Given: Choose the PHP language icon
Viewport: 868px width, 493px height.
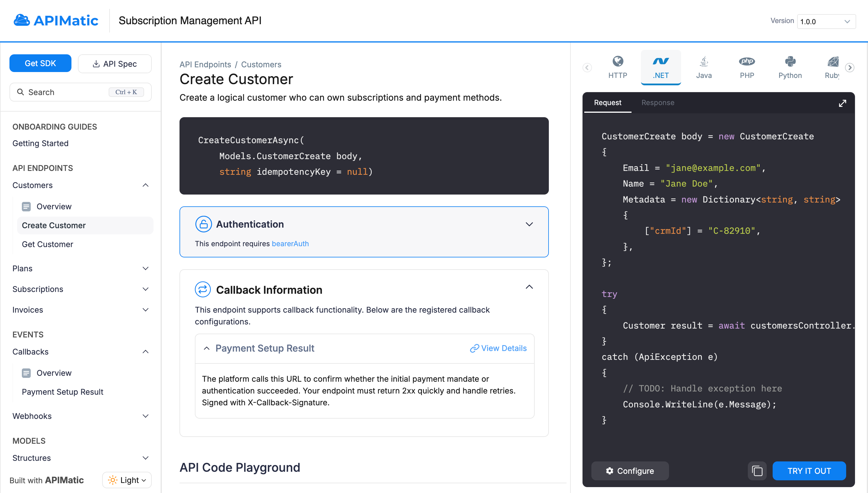Looking at the screenshot, I should pos(746,62).
